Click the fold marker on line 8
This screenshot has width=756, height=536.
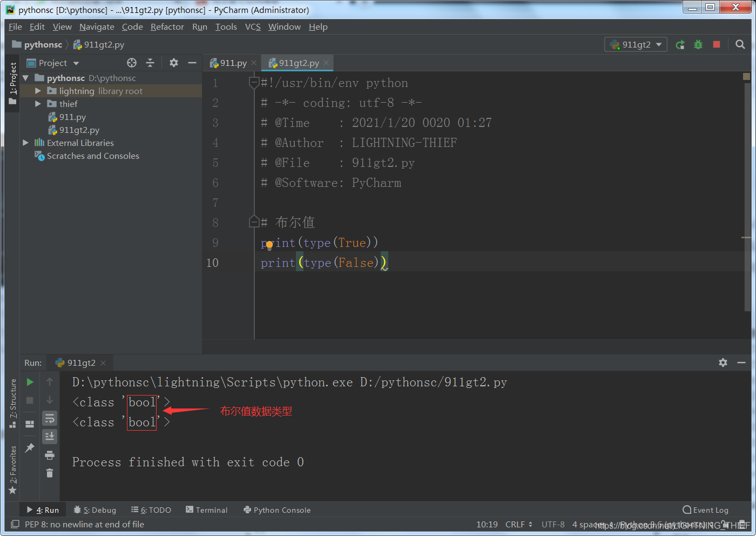tap(254, 222)
